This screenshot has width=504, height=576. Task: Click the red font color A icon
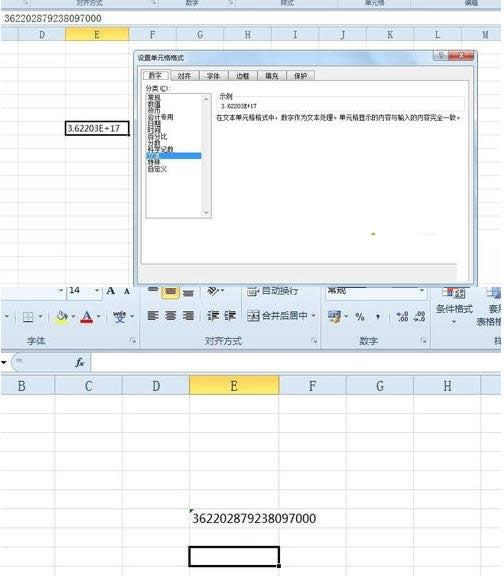point(87,317)
